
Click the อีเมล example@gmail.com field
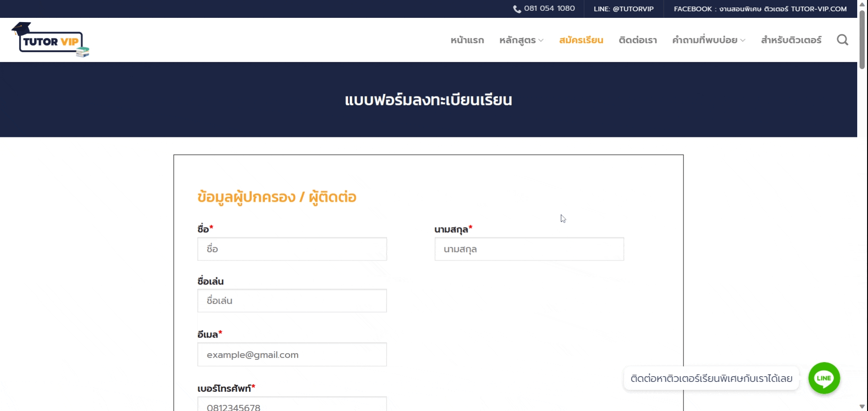292,355
